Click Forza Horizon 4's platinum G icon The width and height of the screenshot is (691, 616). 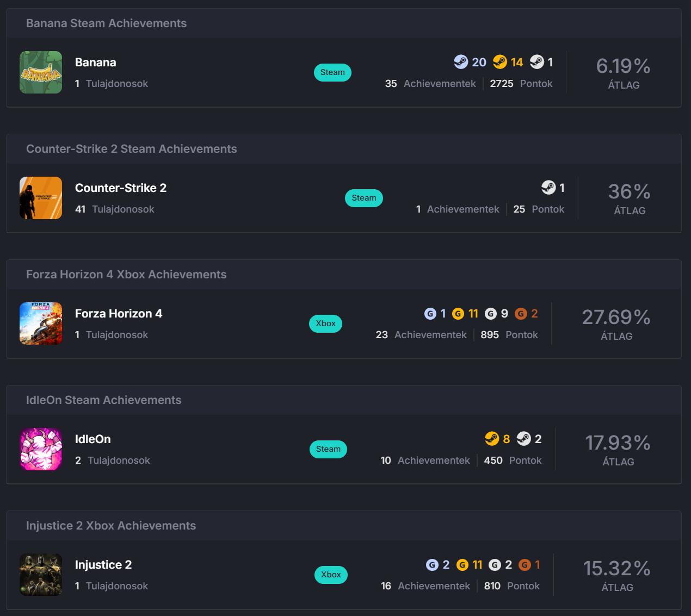[430, 314]
